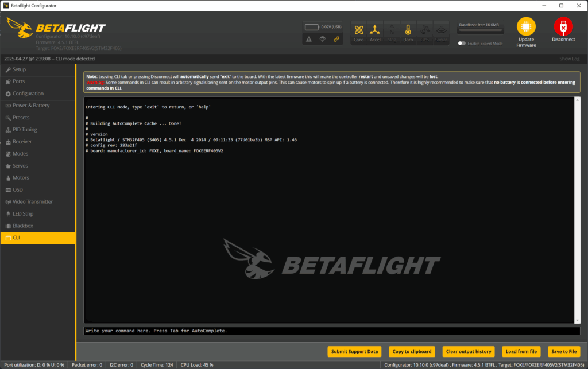Click the yellow link status icon
The image size is (588, 369).
click(x=336, y=39)
